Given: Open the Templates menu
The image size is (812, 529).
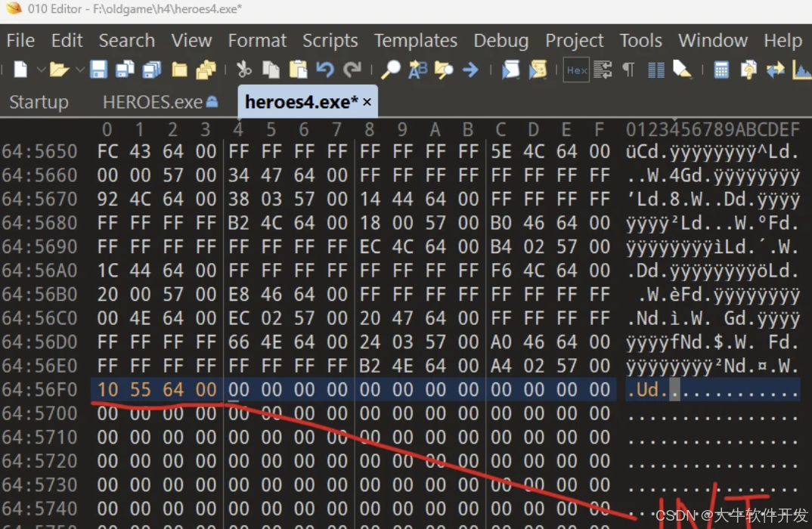Looking at the screenshot, I should point(415,40).
